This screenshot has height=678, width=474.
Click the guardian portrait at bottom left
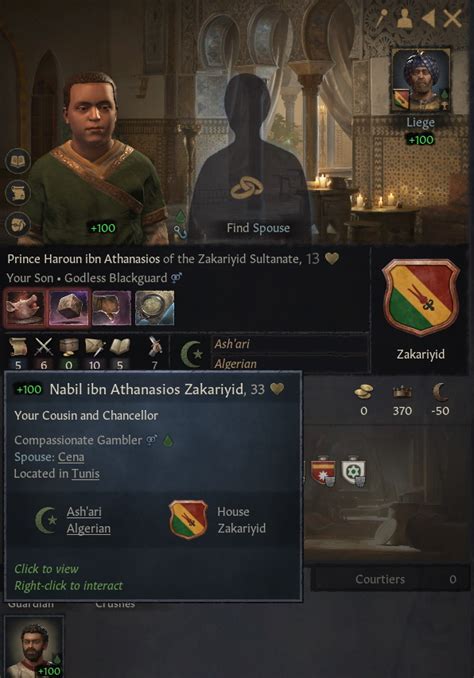(x=34, y=647)
